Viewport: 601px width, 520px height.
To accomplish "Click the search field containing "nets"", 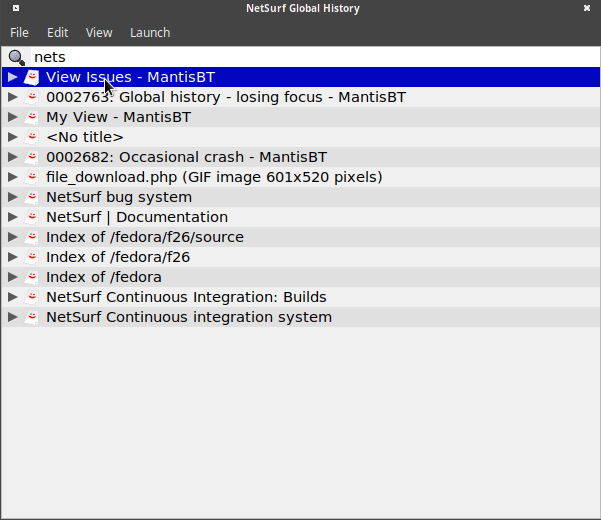I will (x=300, y=57).
